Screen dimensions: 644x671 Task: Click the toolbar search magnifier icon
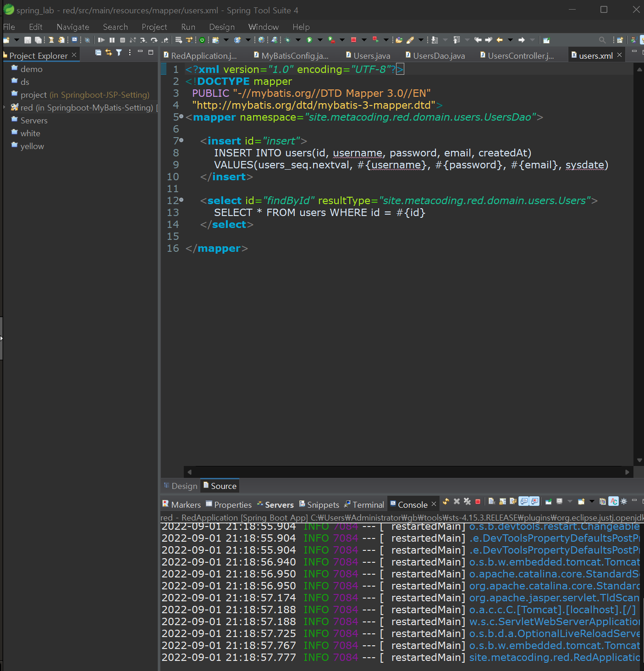click(602, 40)
